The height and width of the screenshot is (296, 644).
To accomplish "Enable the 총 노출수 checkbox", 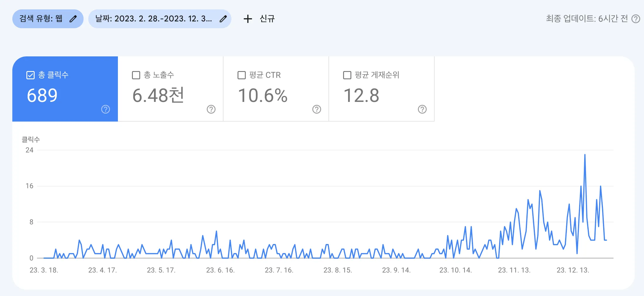I will pos(135,75).
